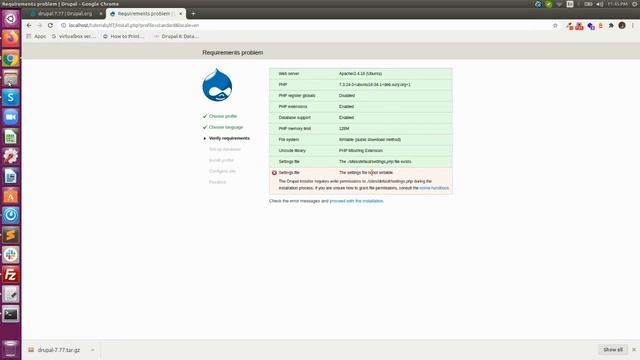Close the drupal-7.77 Drupal.org tab
This screenshot has height=360, width=640.
click(101, 13)
